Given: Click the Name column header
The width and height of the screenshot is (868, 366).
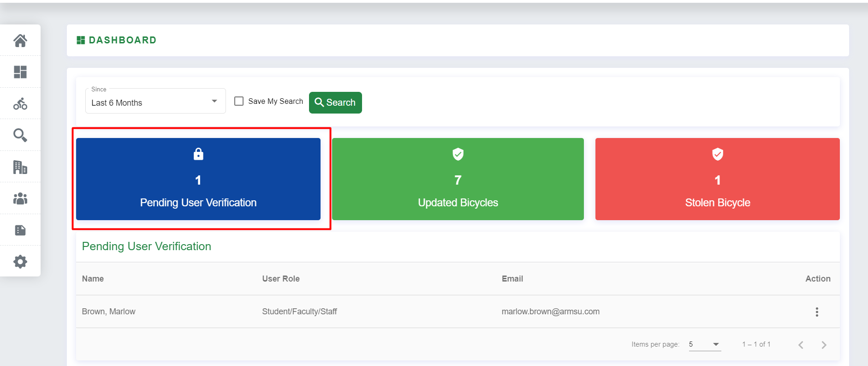Looking at the screenshot, I should [93, 279].
